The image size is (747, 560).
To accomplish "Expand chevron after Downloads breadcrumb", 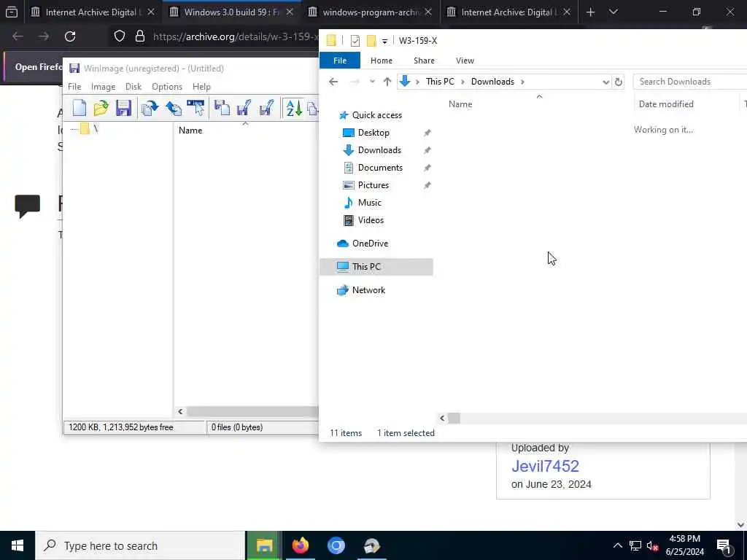I will [x=522, y=82].
